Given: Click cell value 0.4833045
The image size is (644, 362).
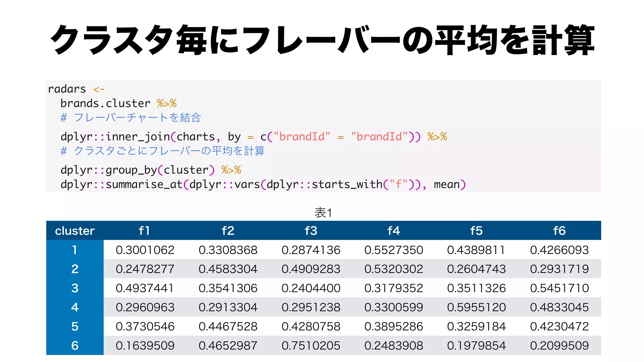Looking at the screenshot, I should [x=559, y=307].
